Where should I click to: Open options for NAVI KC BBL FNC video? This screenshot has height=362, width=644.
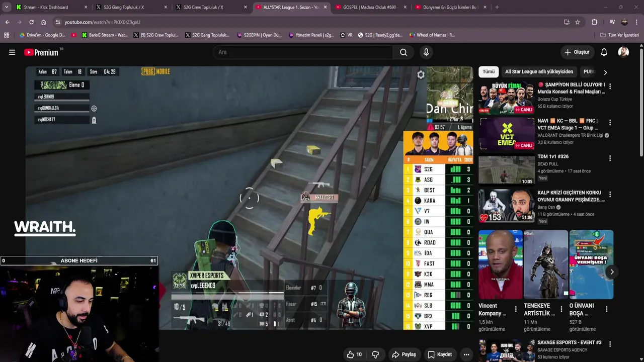pos(610,123)
